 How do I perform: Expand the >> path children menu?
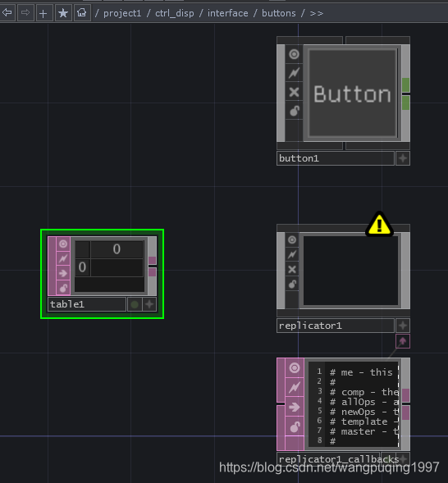pyautogui.click(x=317, y=13)
